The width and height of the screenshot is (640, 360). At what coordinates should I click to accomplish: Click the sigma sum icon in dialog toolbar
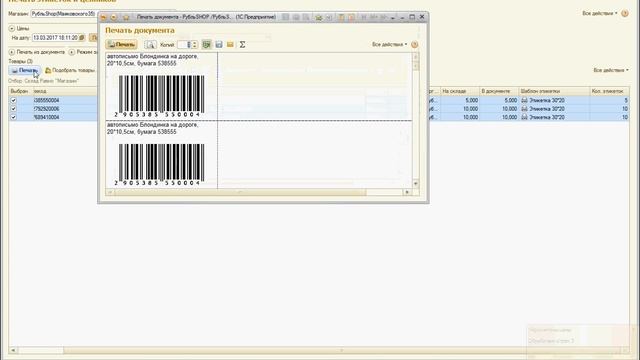click(x=242, y=44)
